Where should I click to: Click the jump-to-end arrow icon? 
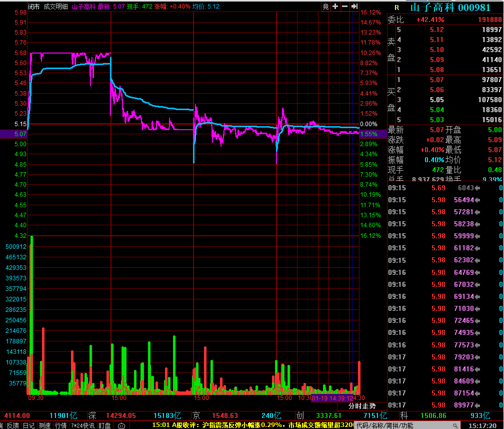pos(354,7)
